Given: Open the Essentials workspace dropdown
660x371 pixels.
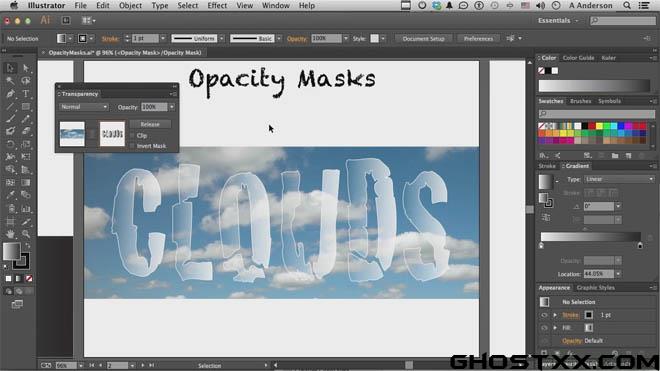Looking at the screenshot, I should click(558, 21).
